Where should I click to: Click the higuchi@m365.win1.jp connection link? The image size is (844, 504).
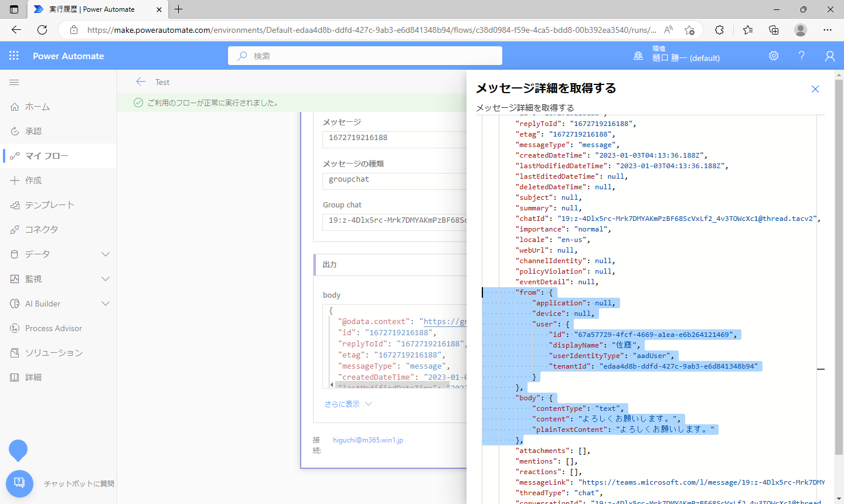[x=368, y=440]
